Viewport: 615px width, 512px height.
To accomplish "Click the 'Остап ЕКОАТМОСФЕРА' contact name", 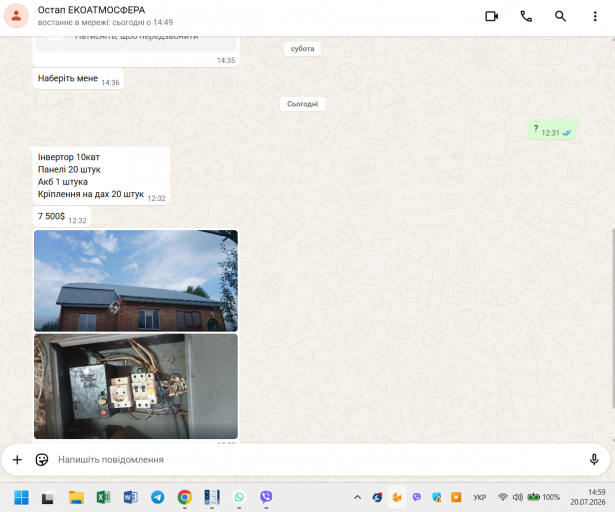I will (x=91, y=10).
